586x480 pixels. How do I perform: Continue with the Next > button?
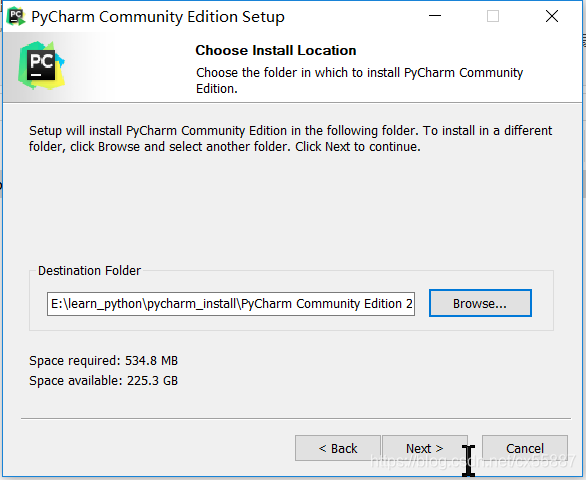425,448
